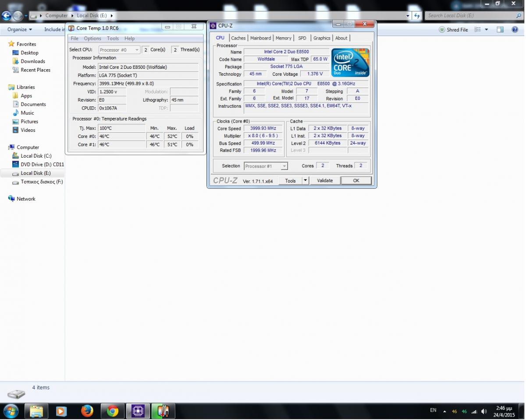This screenshot has height=420, width=526.
Task: Open the EN language indicator in the tray
Action: (433, 410)
